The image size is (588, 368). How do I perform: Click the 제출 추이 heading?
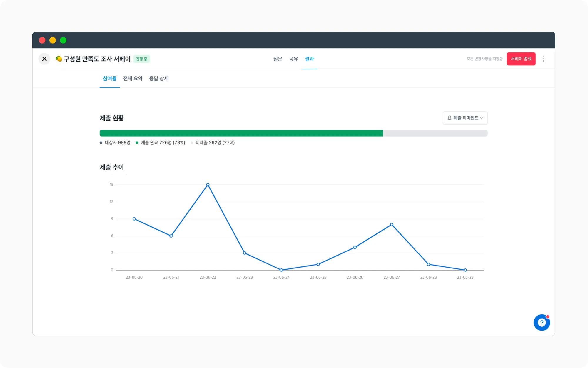pyautogui.click(x=112, y=167)
